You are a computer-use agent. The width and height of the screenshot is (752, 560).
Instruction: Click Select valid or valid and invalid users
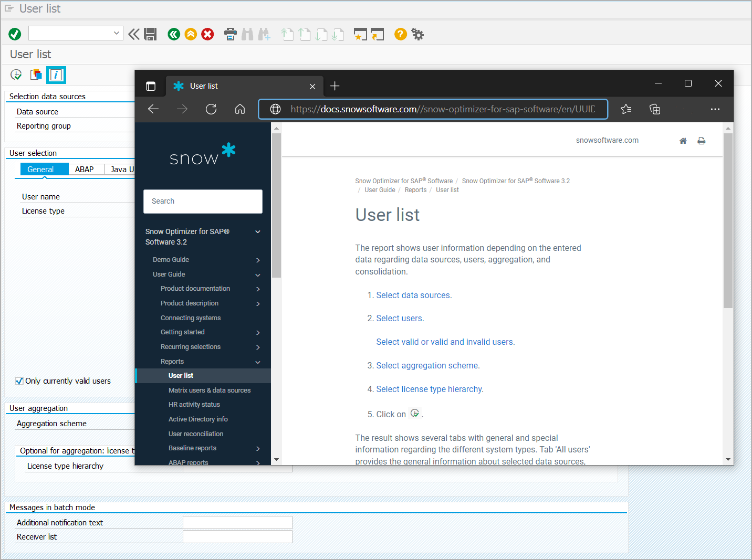tap(445, 342)
